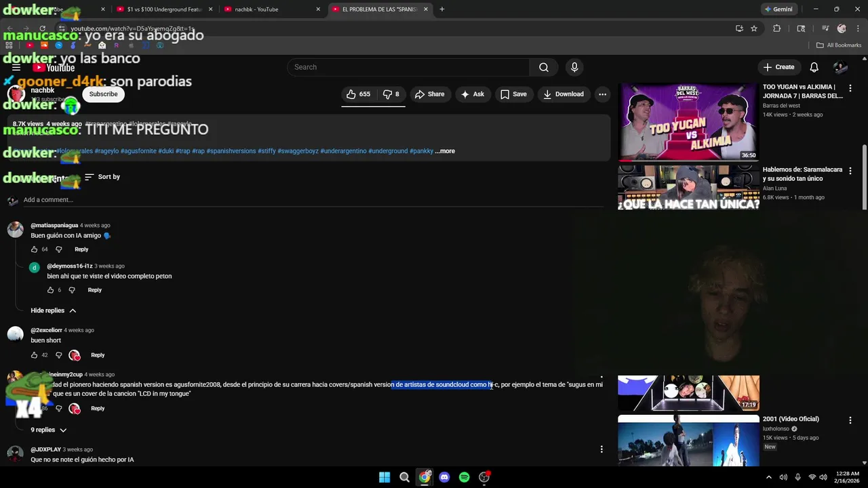Open the YouTube hamburger guide menu

[16, 67]
